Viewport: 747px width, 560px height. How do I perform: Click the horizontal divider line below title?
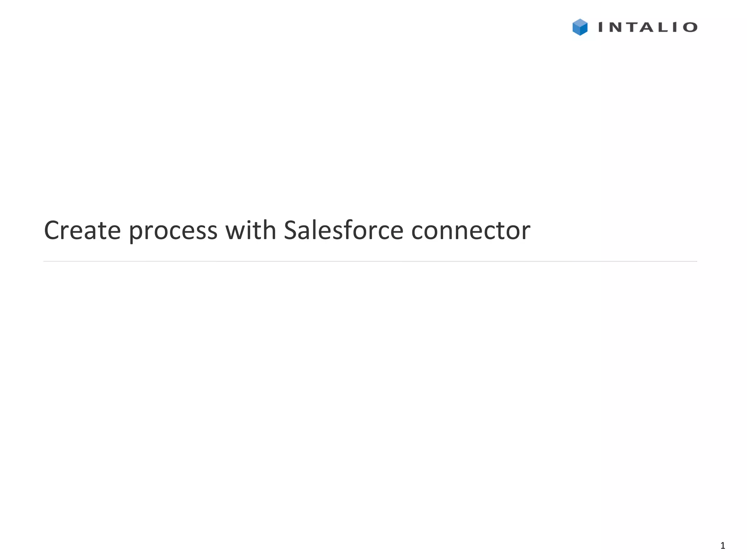[x=370, y=261]
